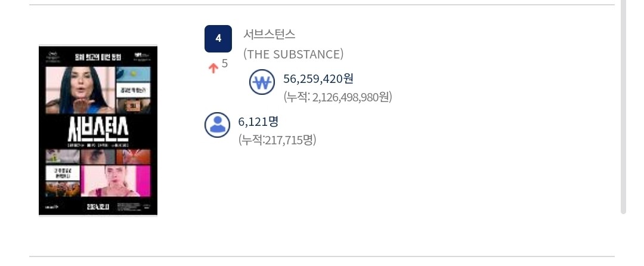Click the pink panel on the poster
644x266 pixels.
click(115, 181)
